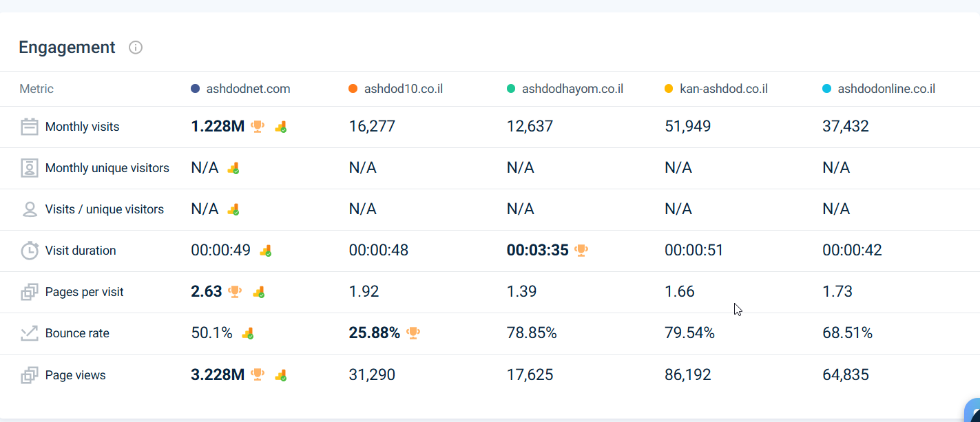Click the Monthly visits calendar icon
The height and width of the screenshot is (422, 980).
(29, 127)
